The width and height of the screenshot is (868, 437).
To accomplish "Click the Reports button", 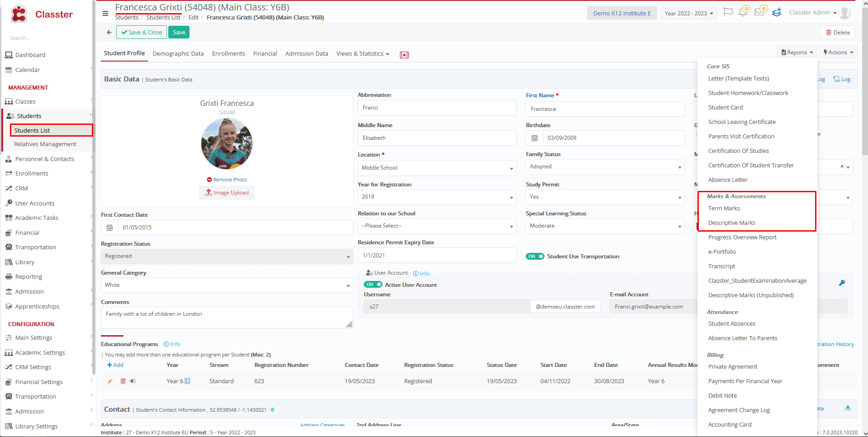I will click(797, 52).
